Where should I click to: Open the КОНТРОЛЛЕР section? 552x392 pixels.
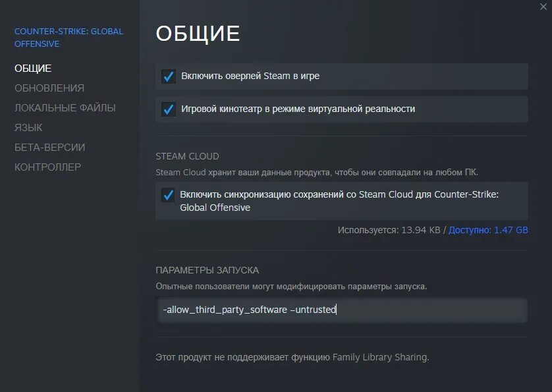coord(47,167)
